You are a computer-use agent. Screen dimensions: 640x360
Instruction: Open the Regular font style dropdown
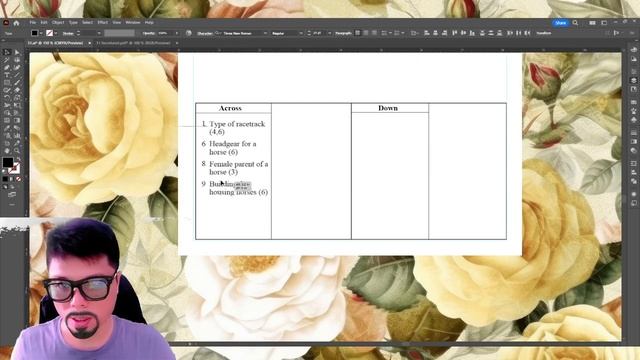click(301, 33)
